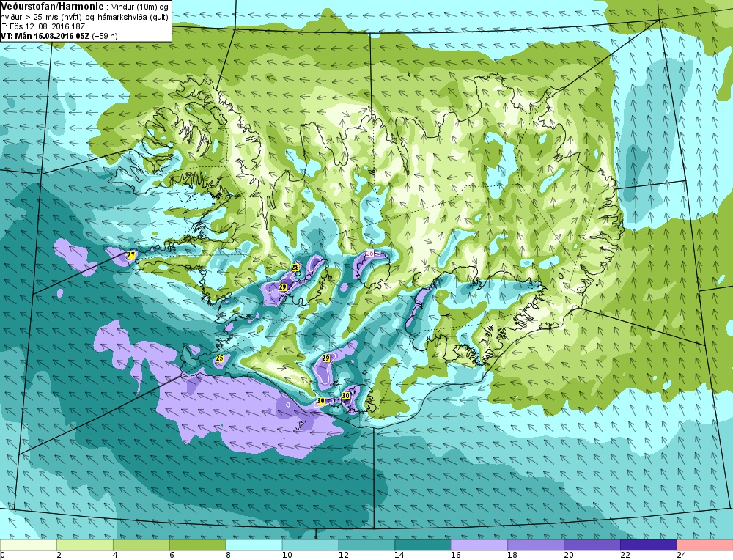Pick the light green 2–4 legend swatch
The height and width of the screenshot is (560, 733).
85,545
